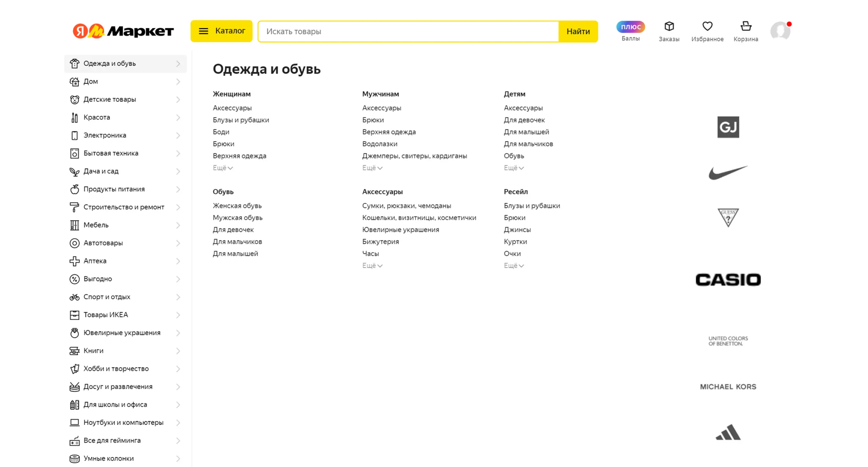Open the Заказы orders box icon

(x=669, y=26)
